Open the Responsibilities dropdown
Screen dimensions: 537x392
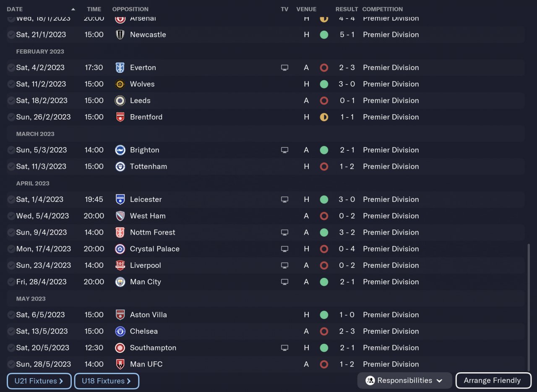click(x=404, y=381)
